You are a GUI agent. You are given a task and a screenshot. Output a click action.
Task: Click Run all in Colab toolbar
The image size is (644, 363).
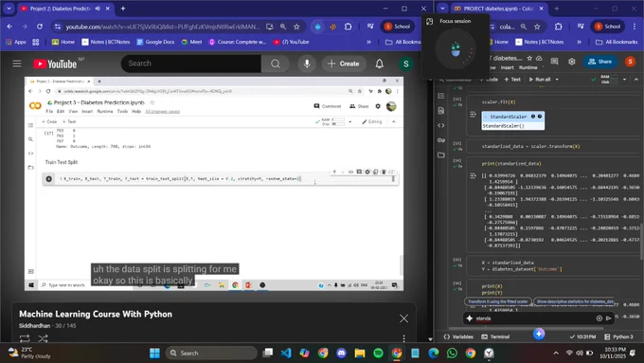539,80
